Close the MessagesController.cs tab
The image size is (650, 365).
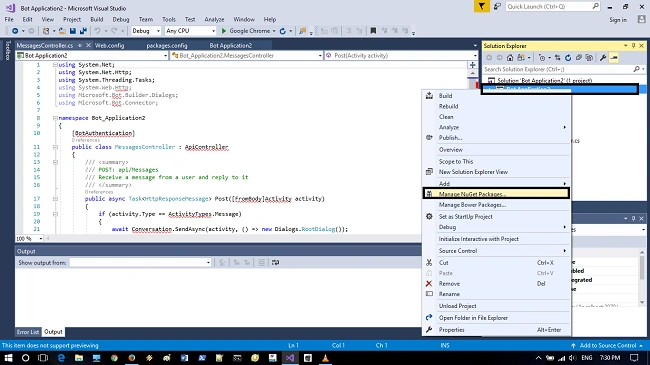click(x=88, y=45)
